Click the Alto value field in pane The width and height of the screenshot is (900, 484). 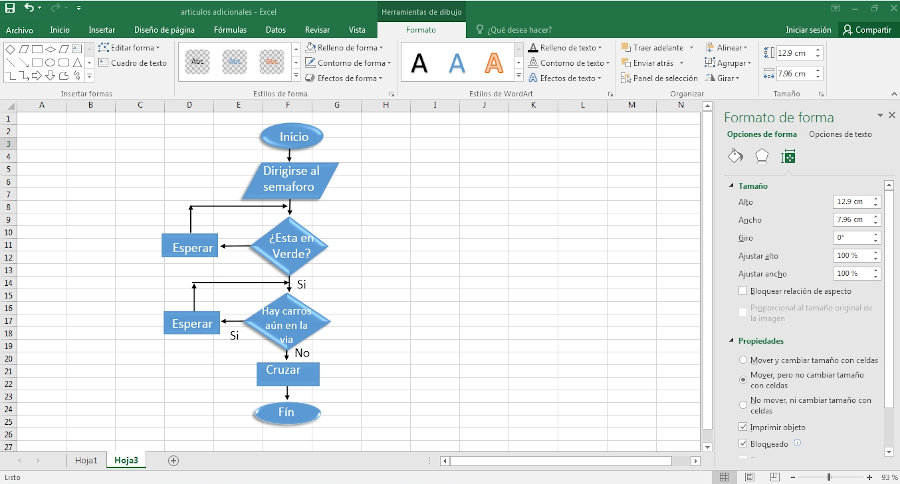852,202
